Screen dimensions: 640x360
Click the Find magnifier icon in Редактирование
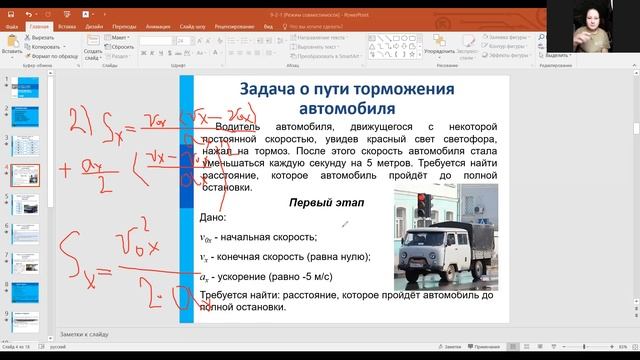(541, 37)
